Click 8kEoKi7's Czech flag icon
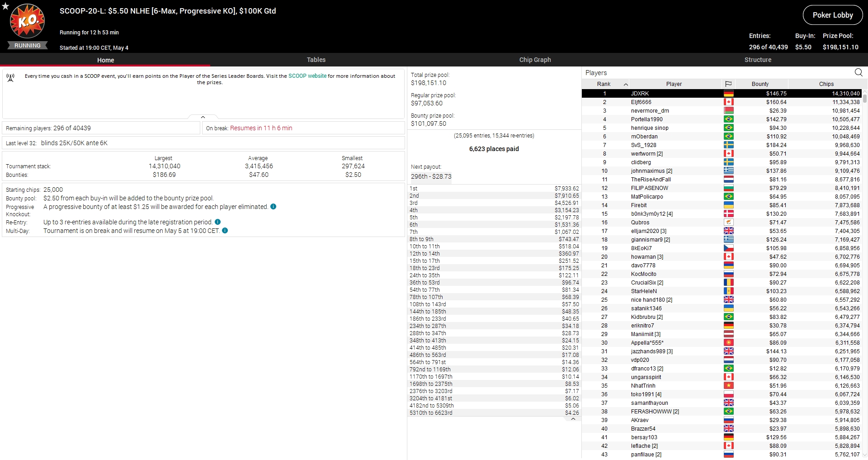The height and width of the screenshot is (460, 868). point(728,248)
